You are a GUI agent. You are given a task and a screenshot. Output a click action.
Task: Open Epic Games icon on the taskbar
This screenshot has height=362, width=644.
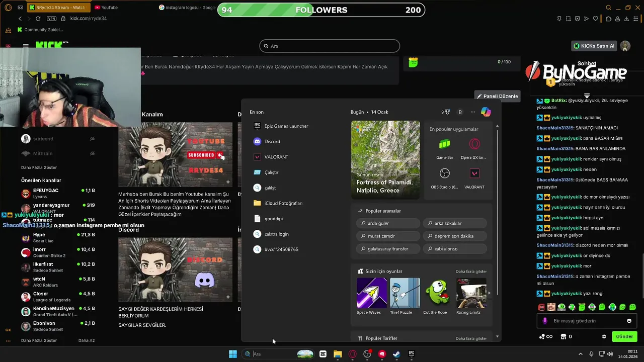coord(411,354)
